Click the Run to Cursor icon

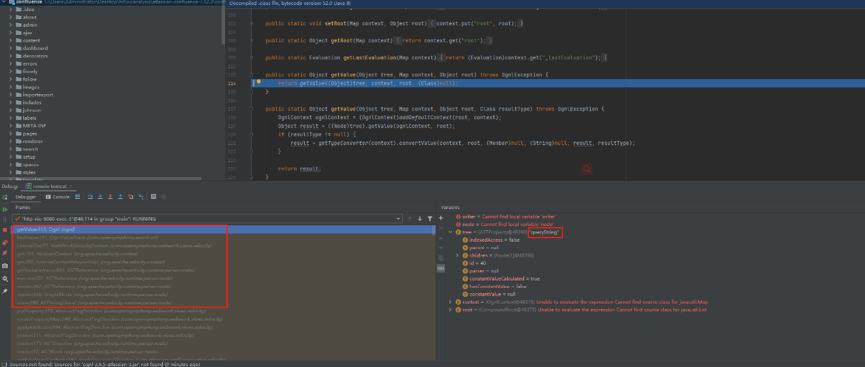[141, 196]
